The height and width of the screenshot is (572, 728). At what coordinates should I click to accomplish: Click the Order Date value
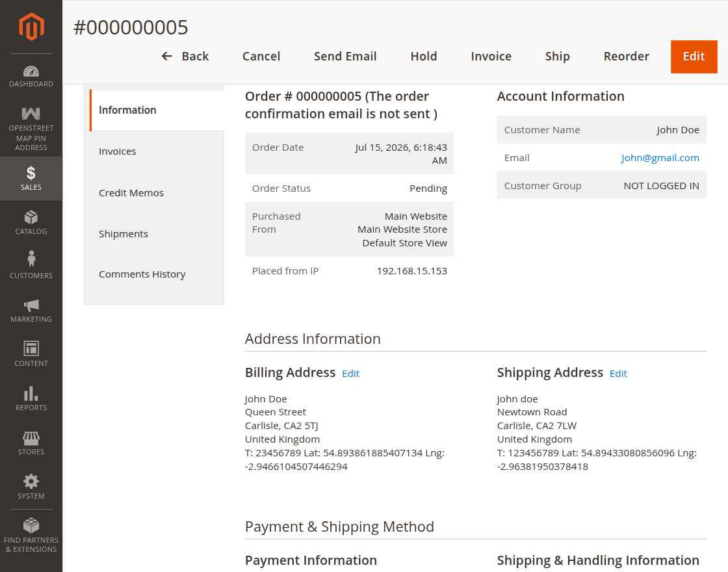coord(400,153)
